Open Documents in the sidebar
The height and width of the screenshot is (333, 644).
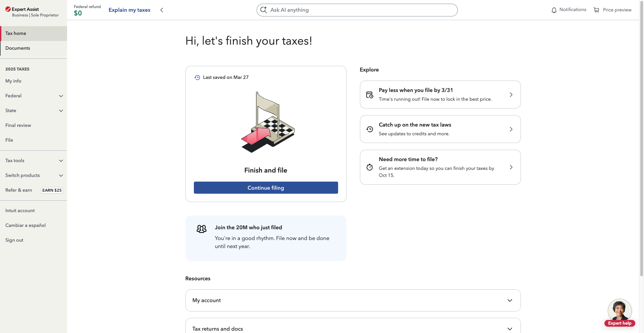18,48
